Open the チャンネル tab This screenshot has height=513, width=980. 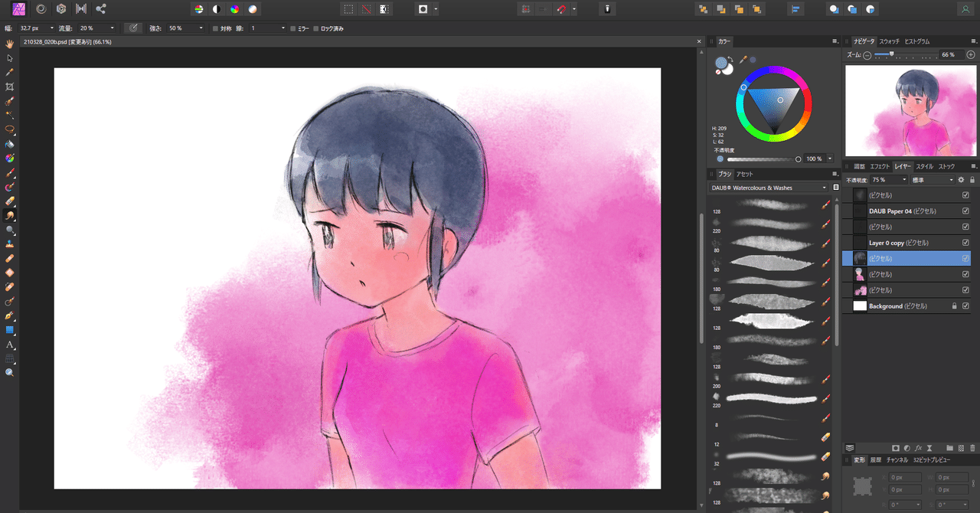897,460
